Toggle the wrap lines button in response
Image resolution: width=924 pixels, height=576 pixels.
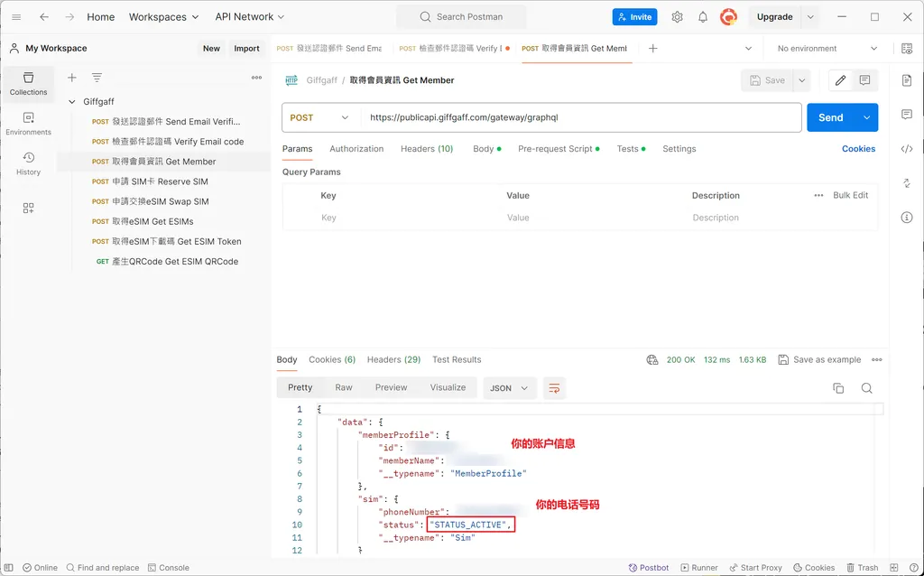coord(554,388)
